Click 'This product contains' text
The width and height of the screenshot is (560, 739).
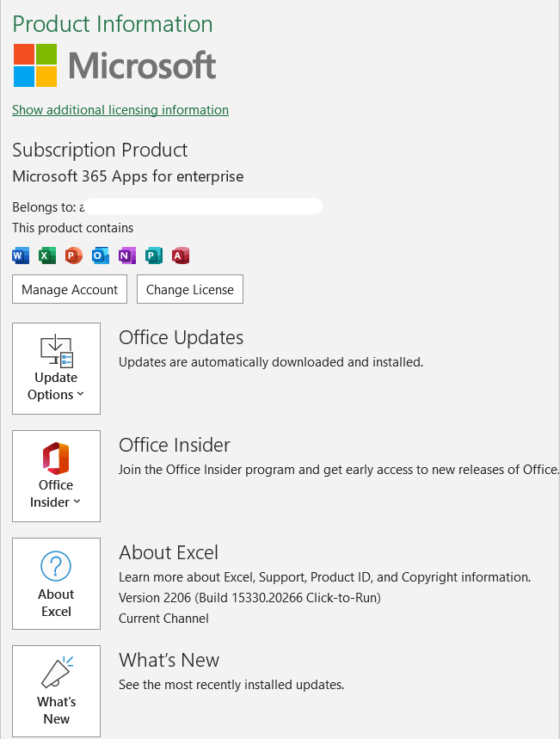click(72, 228)
